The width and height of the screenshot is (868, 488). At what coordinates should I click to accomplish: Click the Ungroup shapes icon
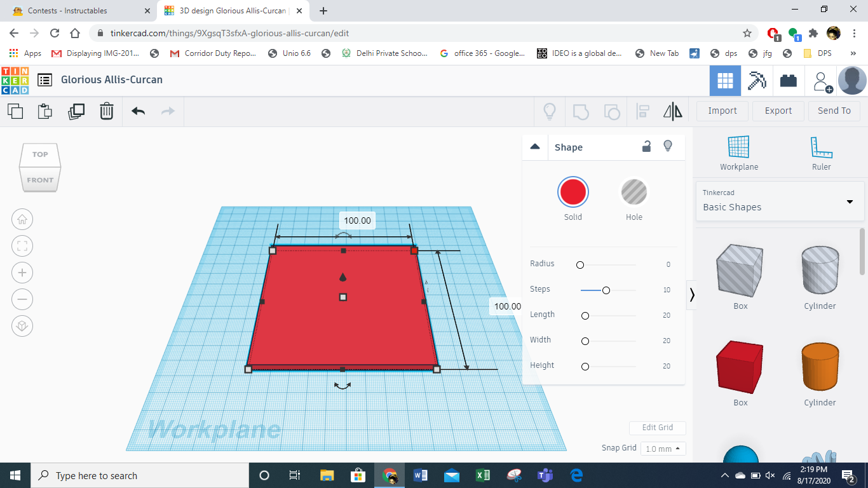click(x=612, y=112)
